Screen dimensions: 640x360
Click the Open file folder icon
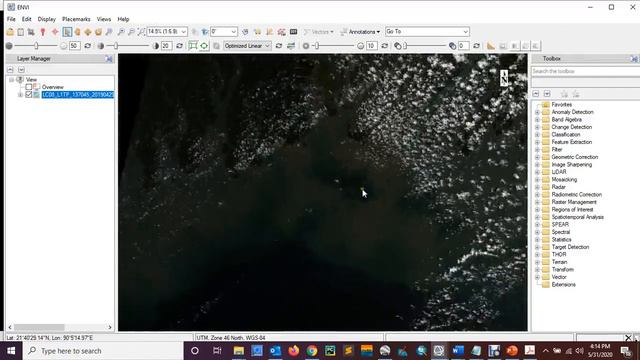(x=10, y=32)
